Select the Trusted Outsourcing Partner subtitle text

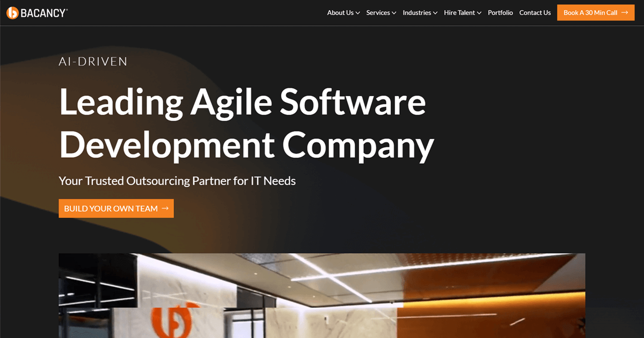click(x=177, y=181)
